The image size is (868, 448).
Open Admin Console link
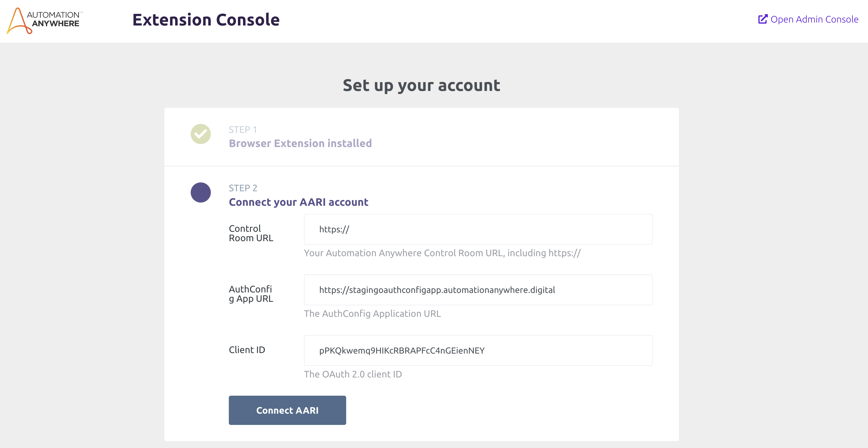tap(814, 19)
